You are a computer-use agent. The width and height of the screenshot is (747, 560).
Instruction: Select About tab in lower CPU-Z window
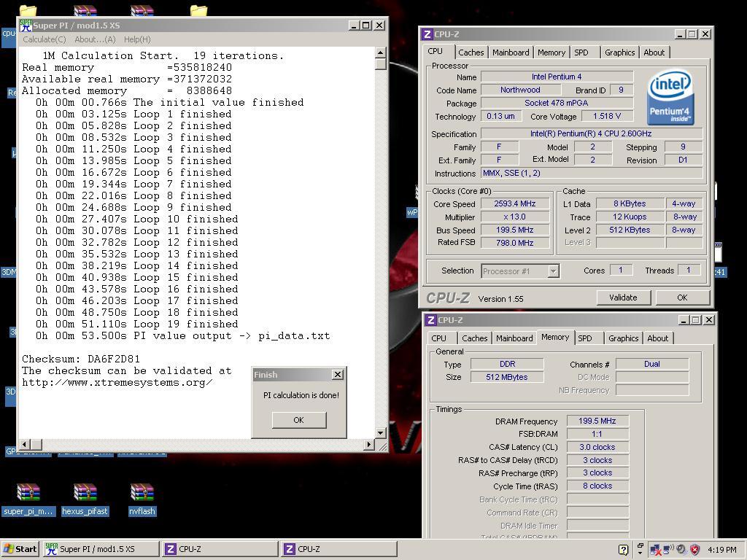[x=658, y=338]
